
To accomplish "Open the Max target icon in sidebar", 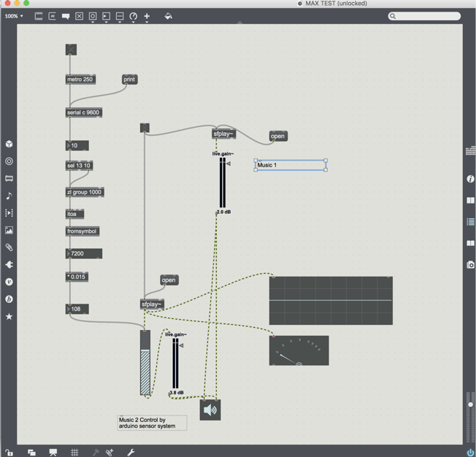I will click(9, 161).
